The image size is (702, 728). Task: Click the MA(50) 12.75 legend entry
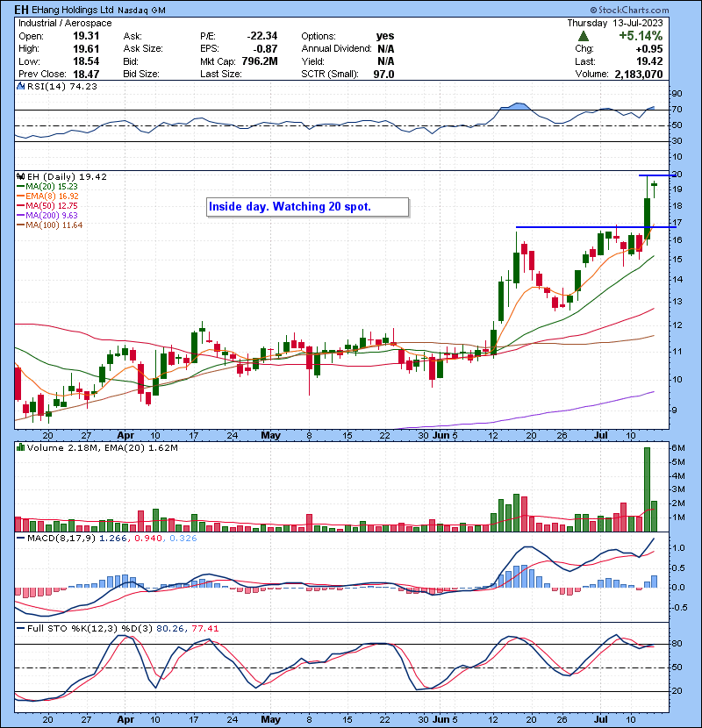coord(47,205)
